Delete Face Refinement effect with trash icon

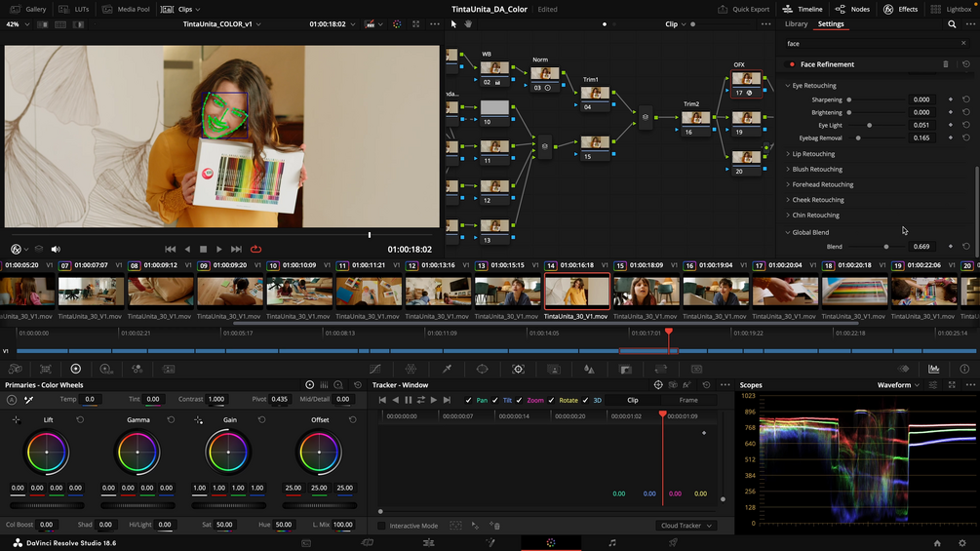pyautogui.click(x=946, y=64)
